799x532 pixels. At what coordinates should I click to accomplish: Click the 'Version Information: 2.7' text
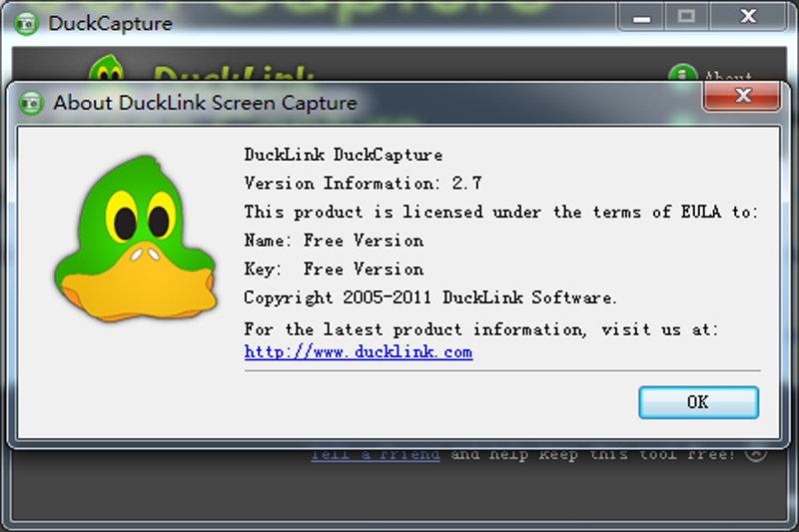pyautogui.click(x=363, y=183)
